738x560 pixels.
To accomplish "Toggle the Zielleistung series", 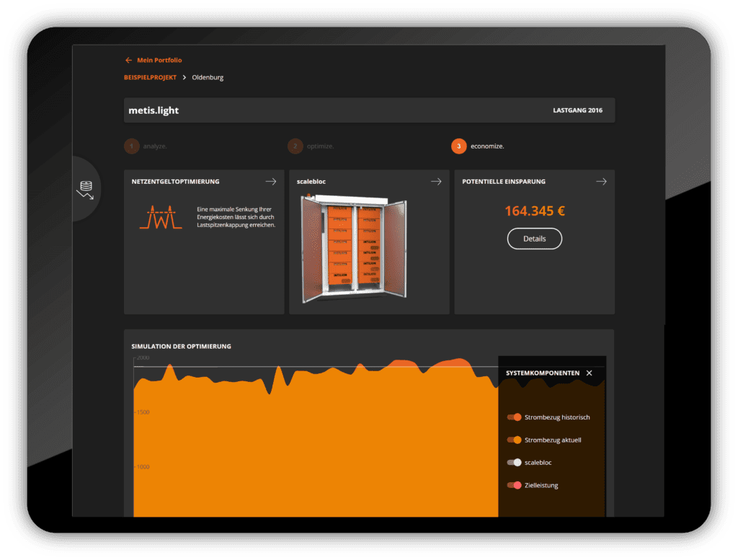I will tap(514, 485).
